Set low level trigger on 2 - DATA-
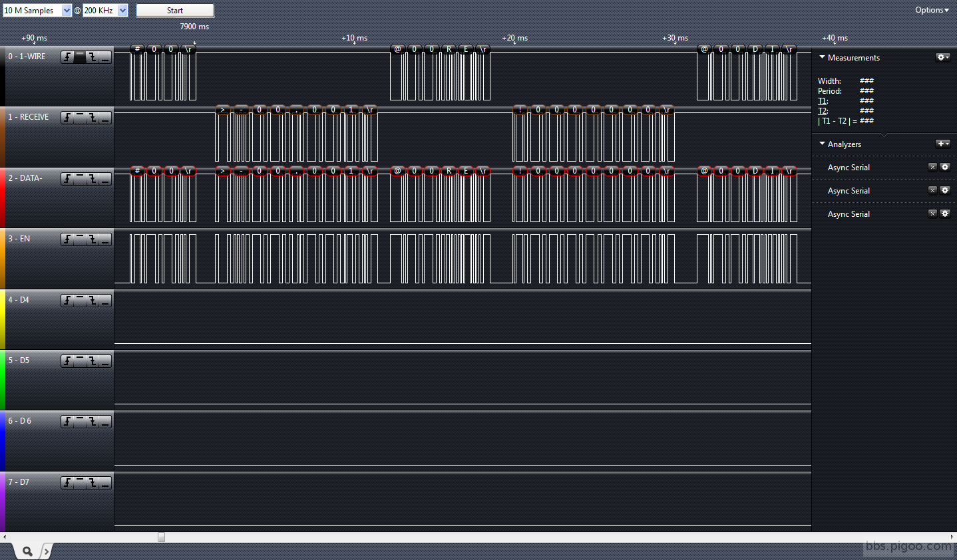This screenshot has width=957, height=560. (105, 179)
